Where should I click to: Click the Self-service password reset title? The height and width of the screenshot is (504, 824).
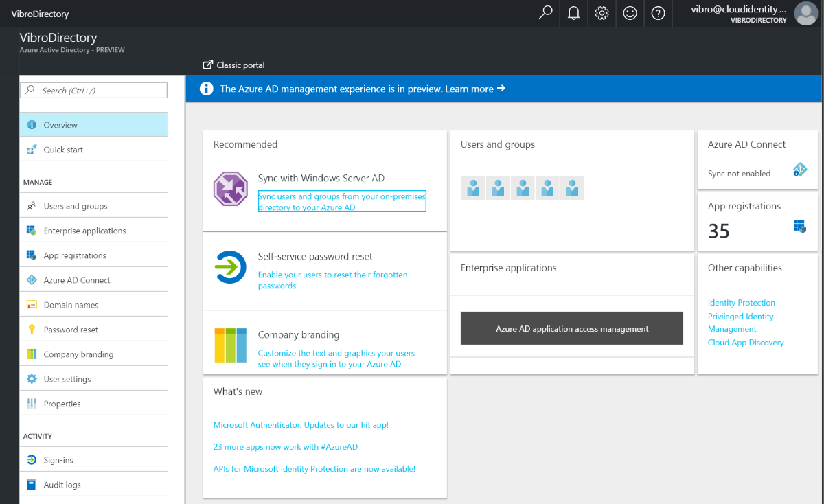315,256
